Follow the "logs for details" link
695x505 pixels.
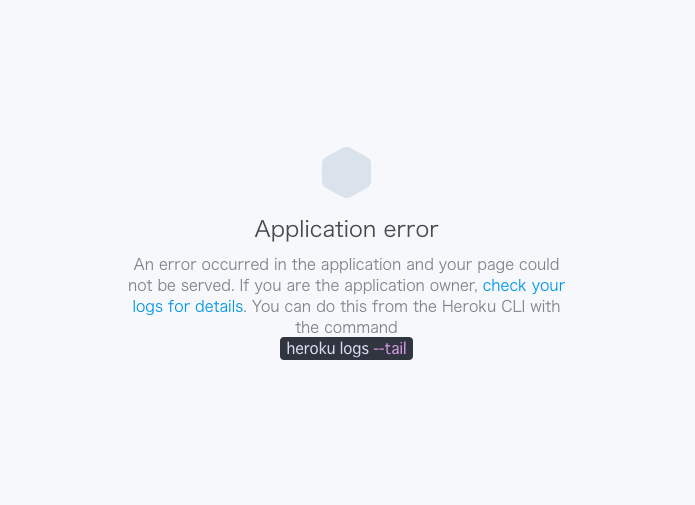[x=187, y=306]
